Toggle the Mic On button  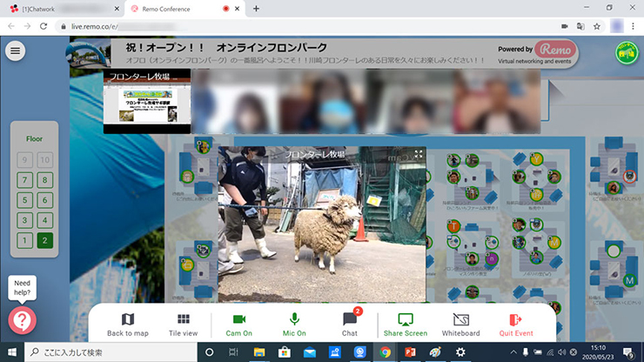[294, 325]
